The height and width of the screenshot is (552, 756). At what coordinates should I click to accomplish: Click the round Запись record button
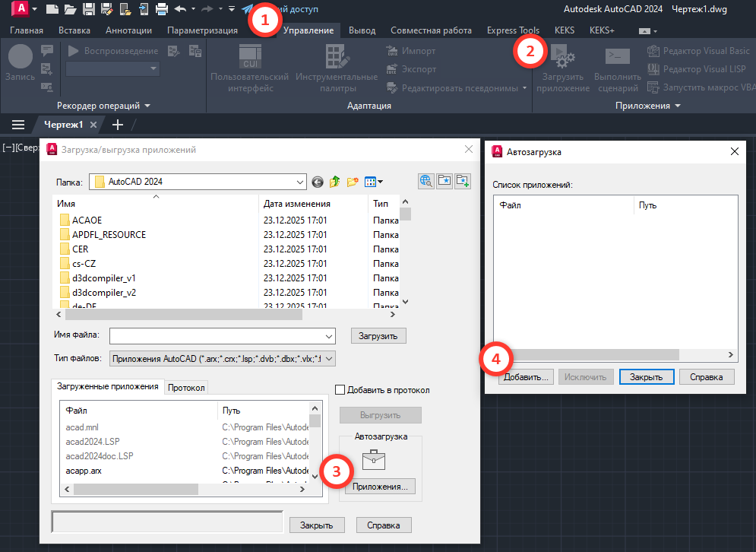pyautogui.click(x=20, y=57)
